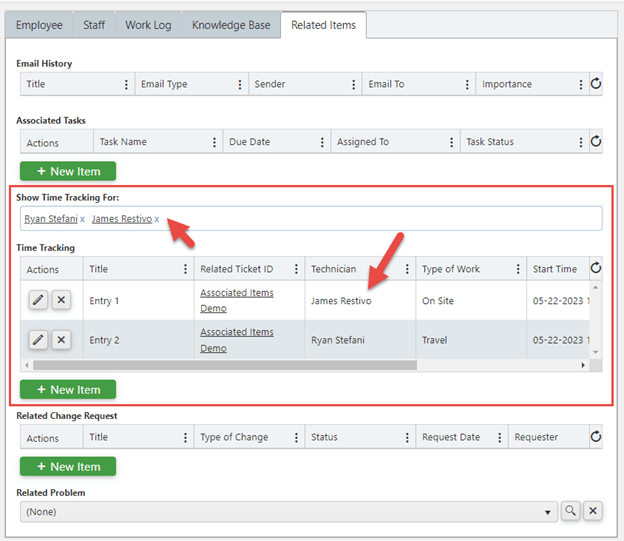The width and height of the screenshot is (624, 541).
Task: Open the Associated Items Demo link for Entry 1
Action: click(x=237, y=301)
